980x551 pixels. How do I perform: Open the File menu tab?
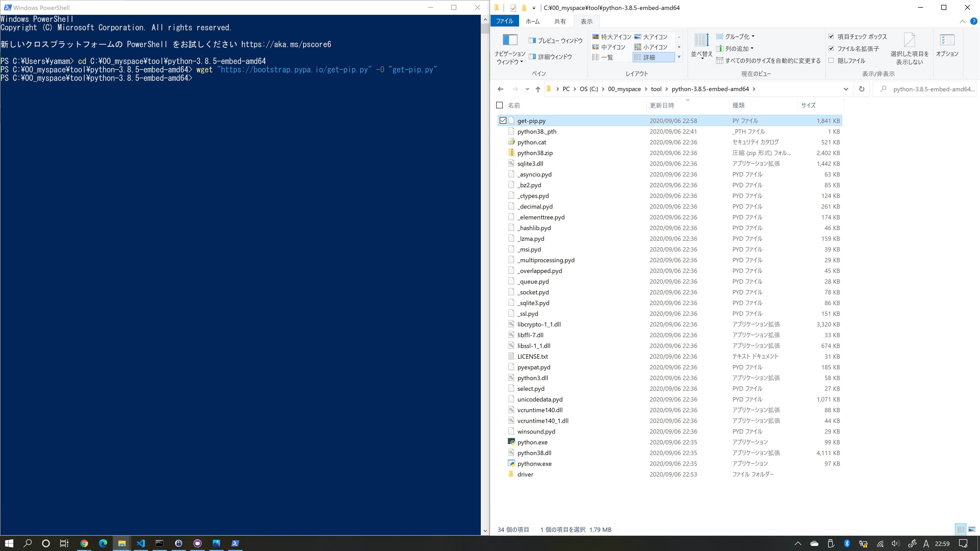pos(505,21)
